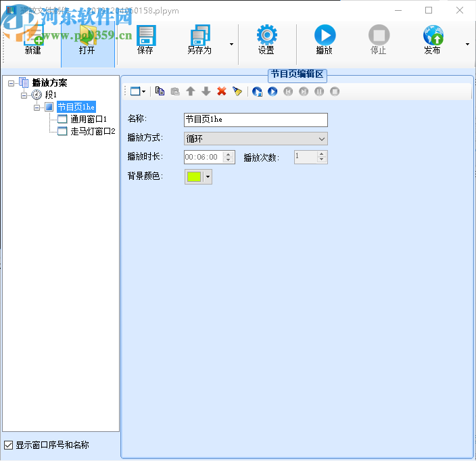
Task: Open the toolbar overflow arrow beside 发布
Action: [467, 45]
